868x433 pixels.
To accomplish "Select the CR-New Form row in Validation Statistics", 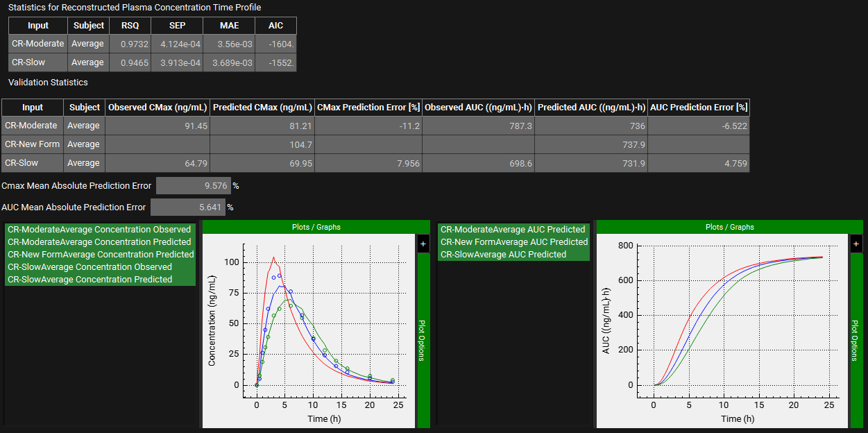I will [x=32, y=144].
